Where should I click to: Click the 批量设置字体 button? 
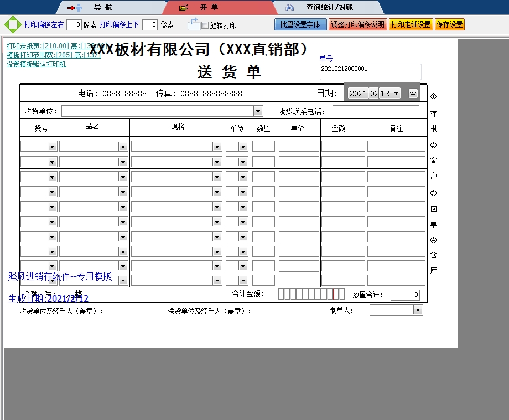tap(300, 25)
